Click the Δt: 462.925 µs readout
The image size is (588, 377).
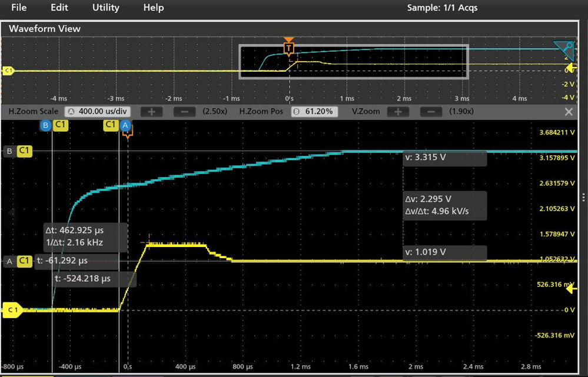[x=74, y=230]
